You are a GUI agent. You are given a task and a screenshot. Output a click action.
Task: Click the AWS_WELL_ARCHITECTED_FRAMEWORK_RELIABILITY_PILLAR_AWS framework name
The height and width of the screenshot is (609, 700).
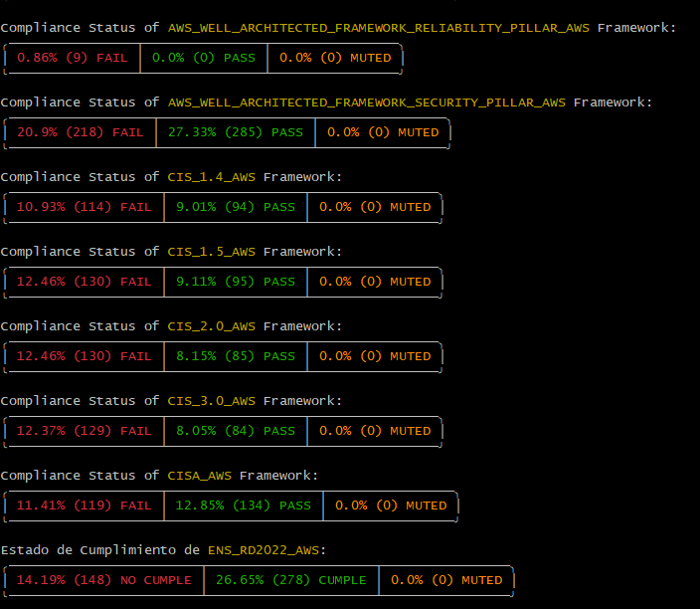click(x=379, y=28)
